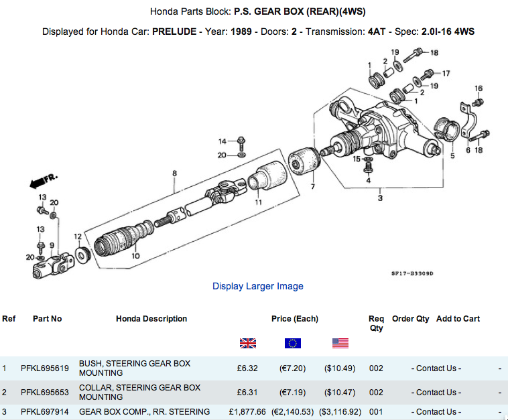The height and width of the screenshot is (420, 508).
Task: Click the Contact Us text for PFKL695619
Action: [436, 368]
